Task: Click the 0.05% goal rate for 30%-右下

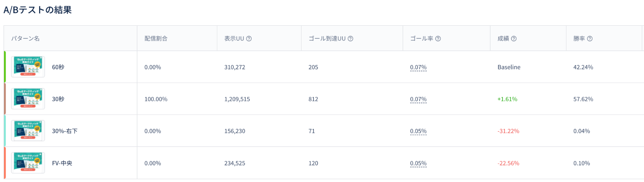Action: click(x=418, y=131)
